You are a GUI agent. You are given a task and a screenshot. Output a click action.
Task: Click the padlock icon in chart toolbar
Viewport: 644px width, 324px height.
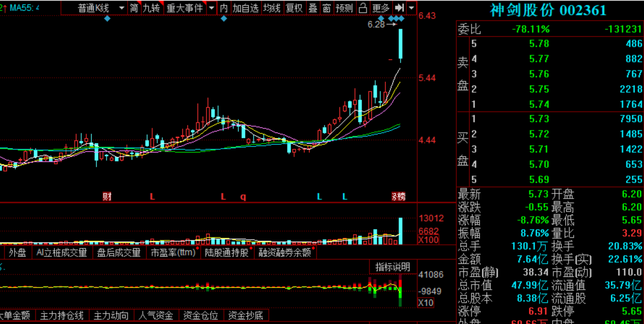tap(363, 8)
